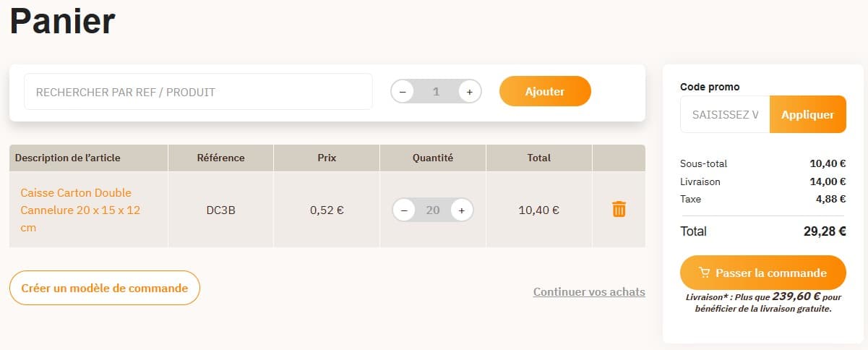Click the Prix column header
868x350 pixels.
327,158
